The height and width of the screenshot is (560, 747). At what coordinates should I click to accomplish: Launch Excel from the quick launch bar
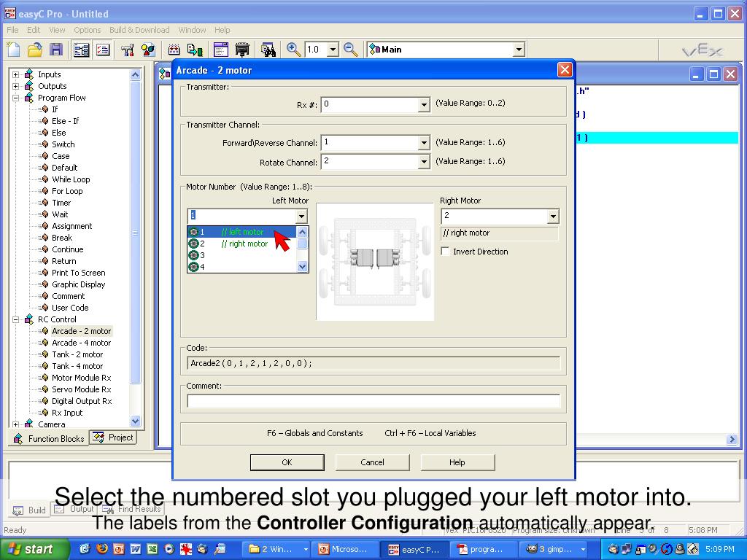click(152, 549)
